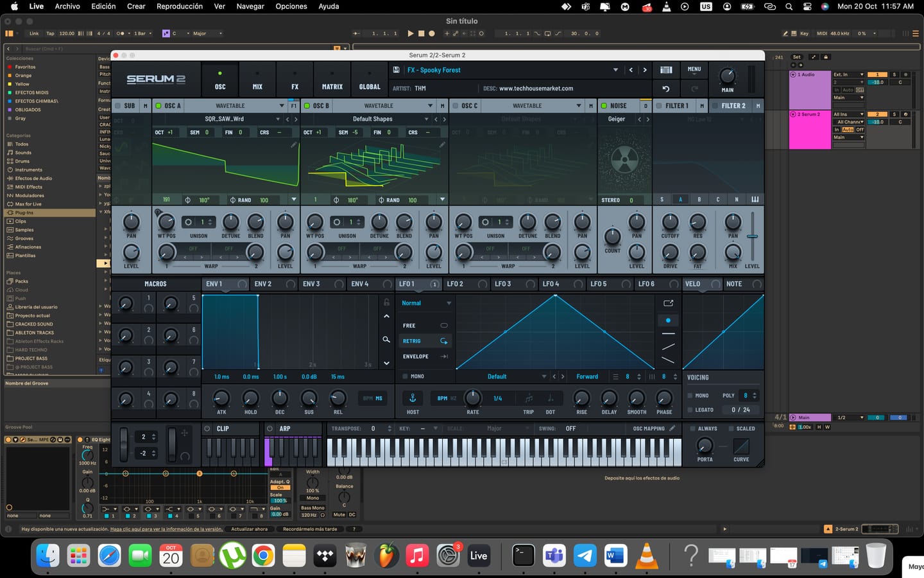Image resolution: width=924 pixels, height=578 pixels.
Task: Click Recordármelo más tarde button
Action: [x=310, y=529]
